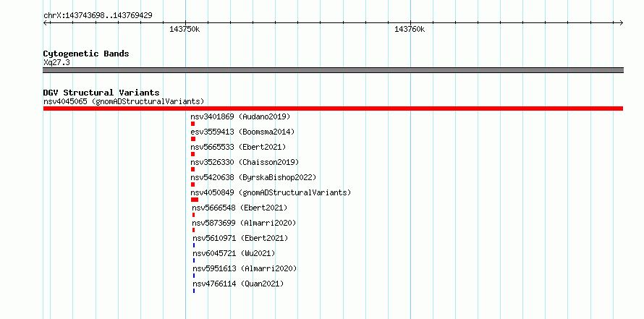Click the wide red glyph under nsv4050849
The width and height of the screenshot is (644, 319).
195,200
